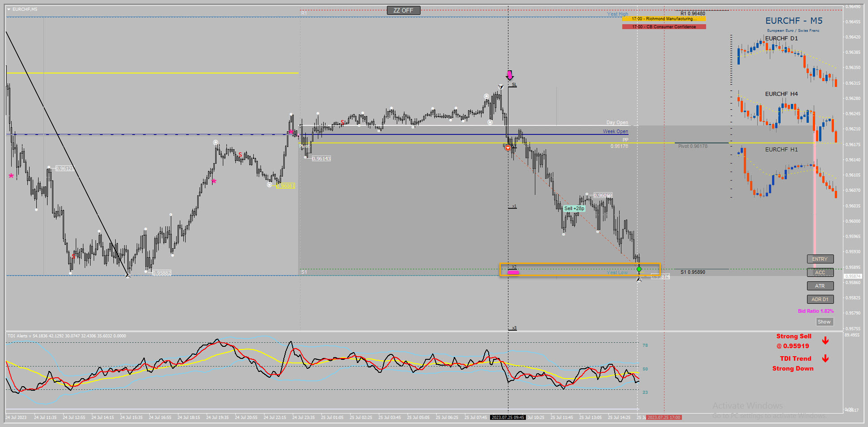Click the Show button

(824, 322)
